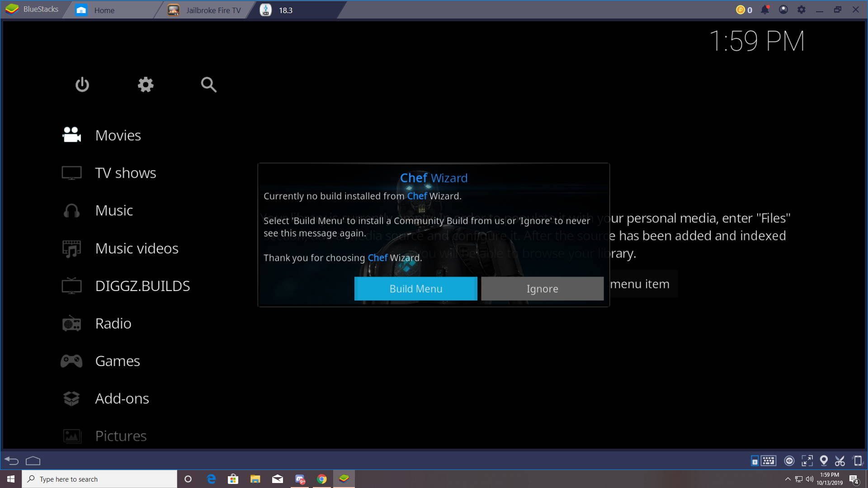Open the Music videos menu item

[137, 249]
